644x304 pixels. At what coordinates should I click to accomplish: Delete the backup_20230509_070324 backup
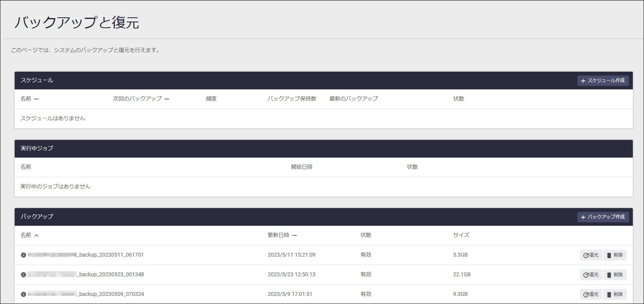click(615, 294)
